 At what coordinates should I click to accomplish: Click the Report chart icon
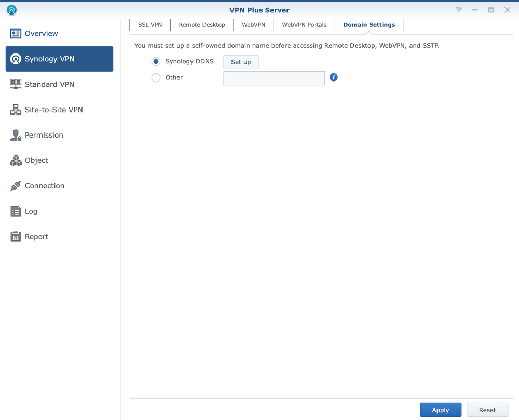click(16, 237)
